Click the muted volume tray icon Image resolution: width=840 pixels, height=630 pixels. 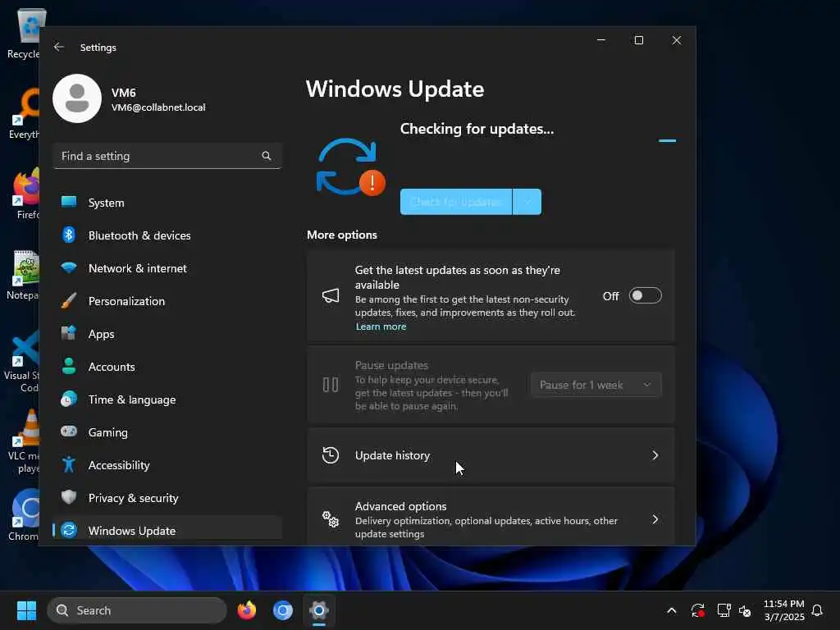(x=745, y=610)
